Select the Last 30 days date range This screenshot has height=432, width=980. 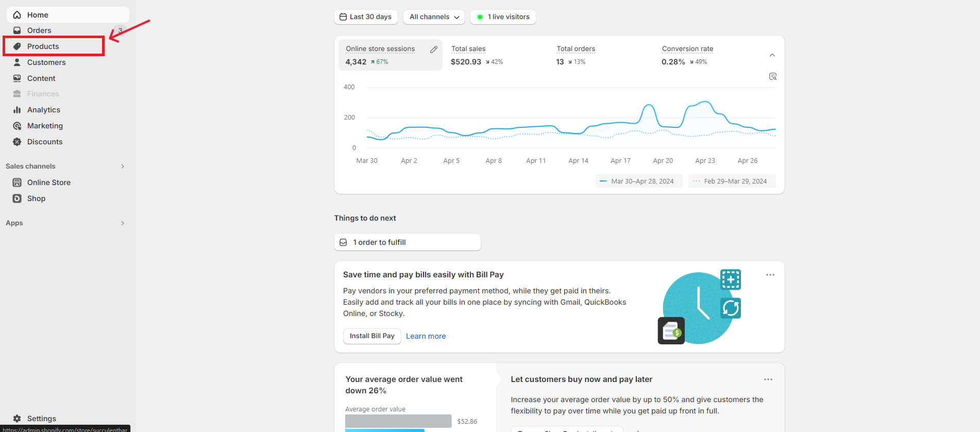tap(366, 17)
